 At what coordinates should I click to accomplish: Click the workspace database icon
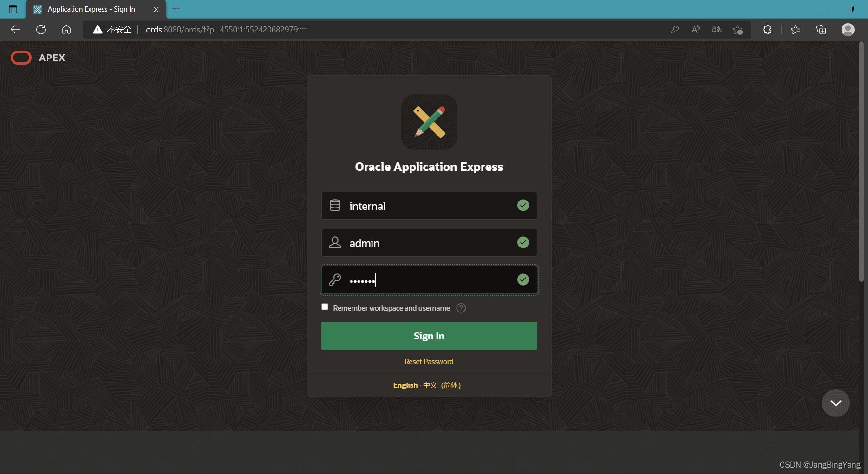click(x=335, y=206)
